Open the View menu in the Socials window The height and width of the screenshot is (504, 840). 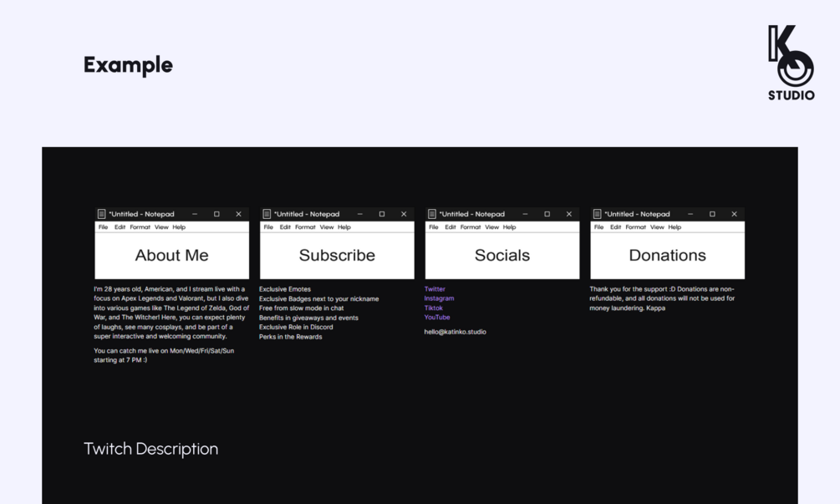click(x=491, y=227)
